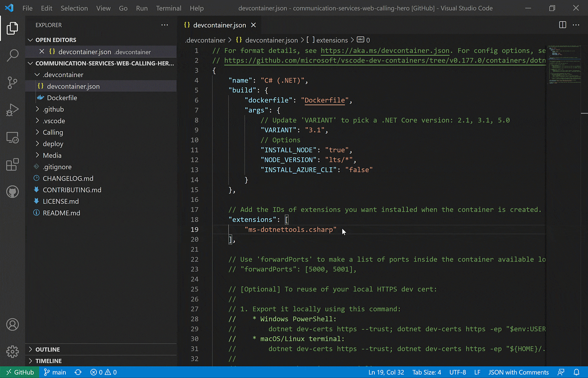The height and width of the screenshot is (378, 588).
Task: Click the Dockerfile link in the editor
Action: coord(324,100)
